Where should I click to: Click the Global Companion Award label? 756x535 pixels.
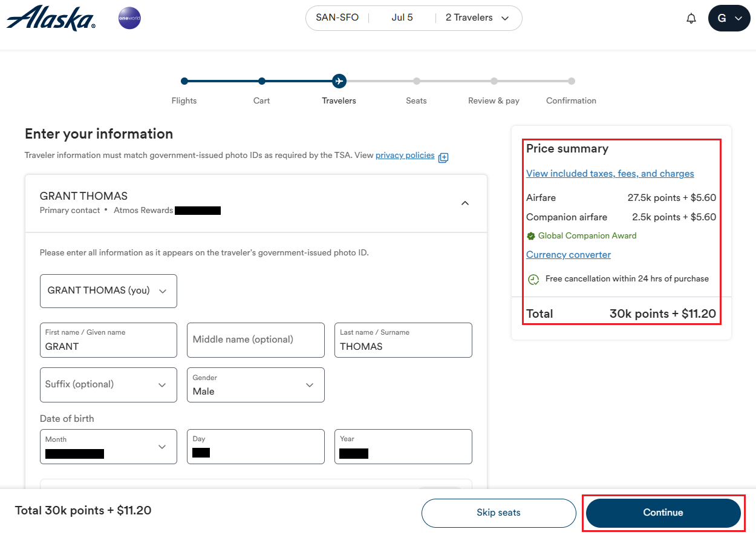tap(587, 236)
